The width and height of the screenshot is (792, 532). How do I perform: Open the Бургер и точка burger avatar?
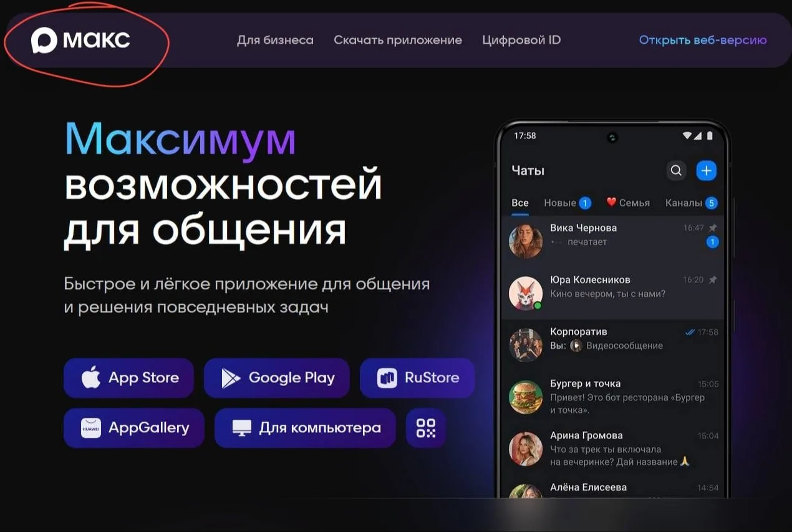pyautogui.click(x=526, y=397)
